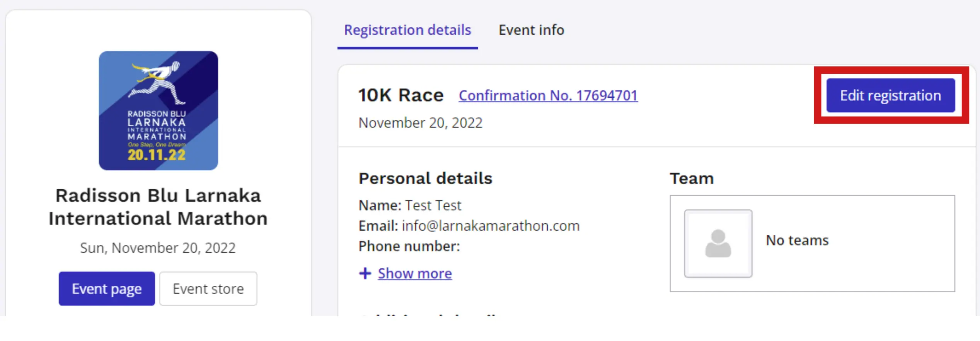Click the Name: Test Test line
The height and width of the screenshot is (341, 980).
[410, 205]
